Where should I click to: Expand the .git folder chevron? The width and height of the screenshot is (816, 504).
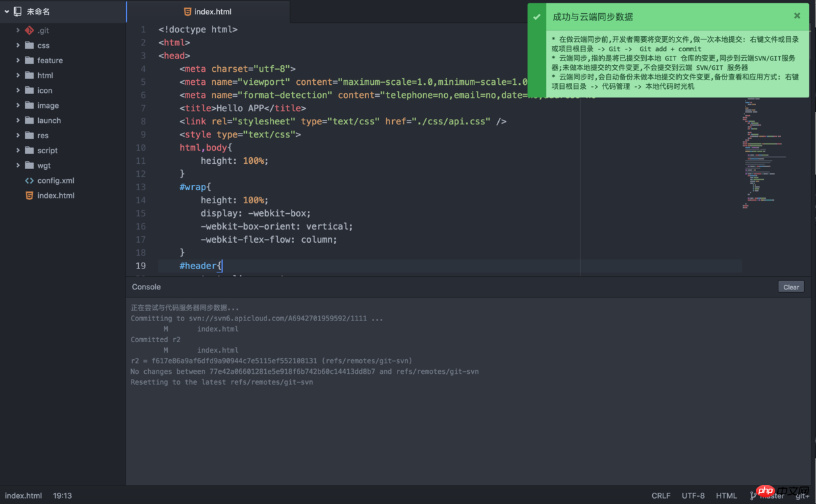tap(18, 30)
